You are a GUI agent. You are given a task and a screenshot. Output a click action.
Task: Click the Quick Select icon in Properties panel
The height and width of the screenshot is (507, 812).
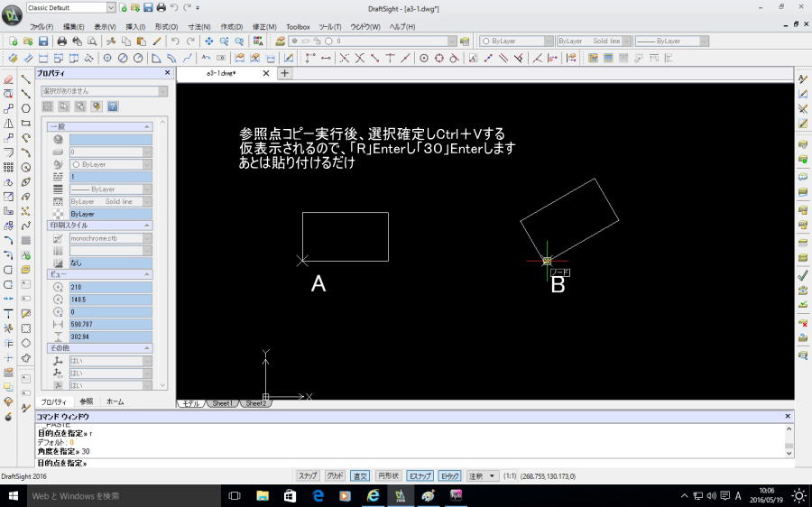tap(97, 106)
